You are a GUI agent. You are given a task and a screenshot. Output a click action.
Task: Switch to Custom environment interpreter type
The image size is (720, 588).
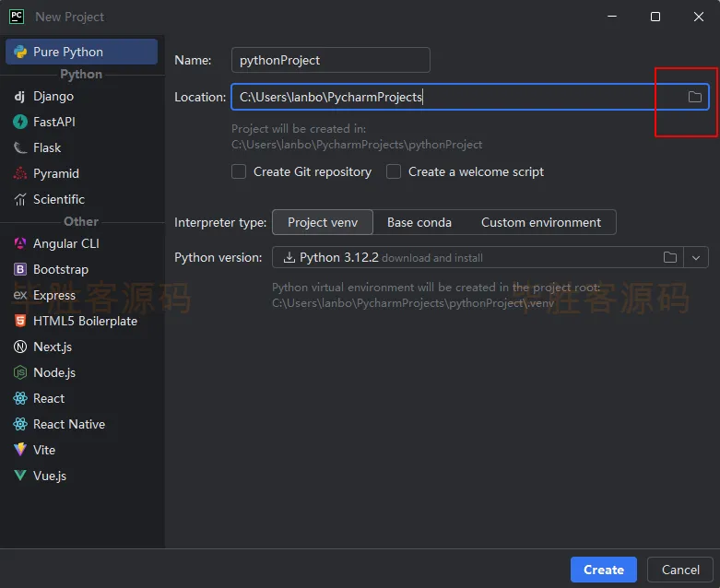[x=541, y=223]
